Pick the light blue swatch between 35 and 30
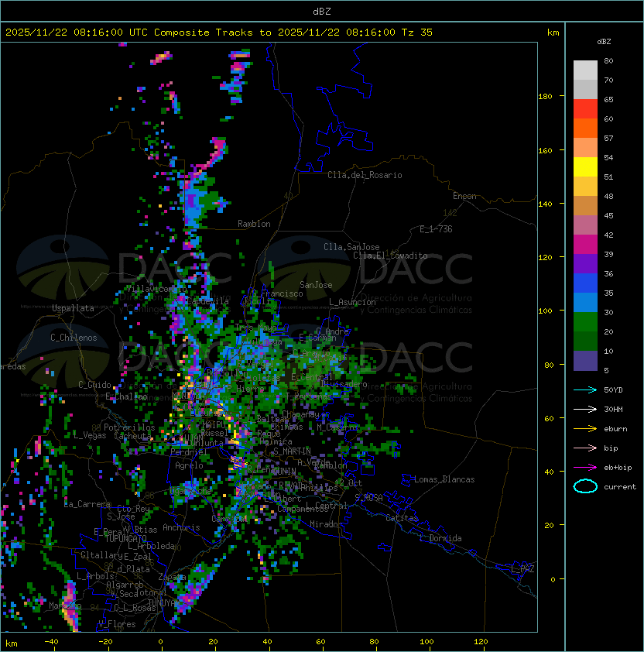The width and height of the screenshot is (644, 652). (x=585, y=302)
